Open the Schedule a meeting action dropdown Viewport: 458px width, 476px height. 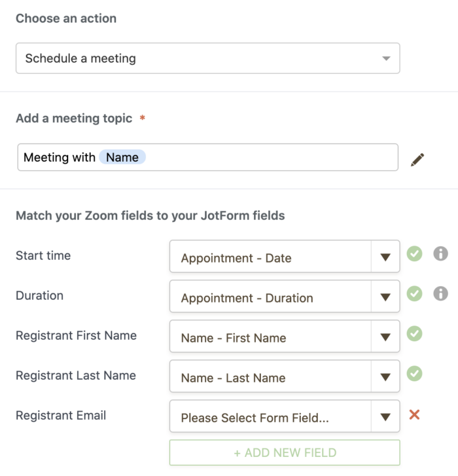pos(207,58)
